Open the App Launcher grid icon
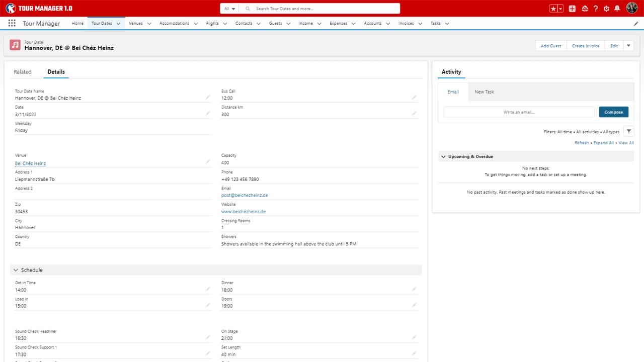Image resolution: width=644 pixels, height=362 pixels. click(12, 23)
